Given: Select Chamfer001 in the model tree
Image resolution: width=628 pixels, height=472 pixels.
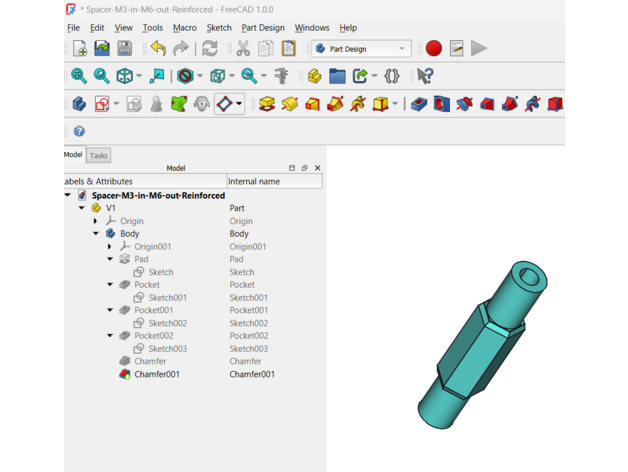Looking at the screenshot, I should pyautogui.click(x=157, y=374).
